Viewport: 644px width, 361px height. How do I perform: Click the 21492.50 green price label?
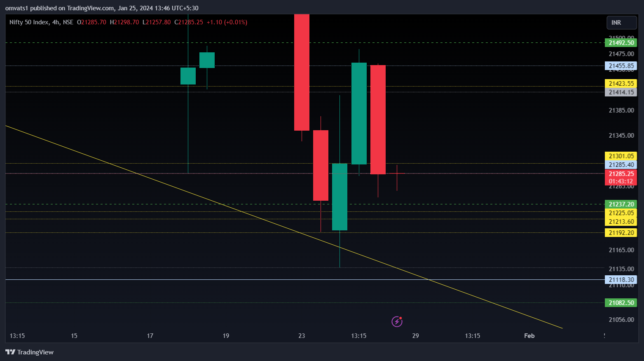point(621,43)
